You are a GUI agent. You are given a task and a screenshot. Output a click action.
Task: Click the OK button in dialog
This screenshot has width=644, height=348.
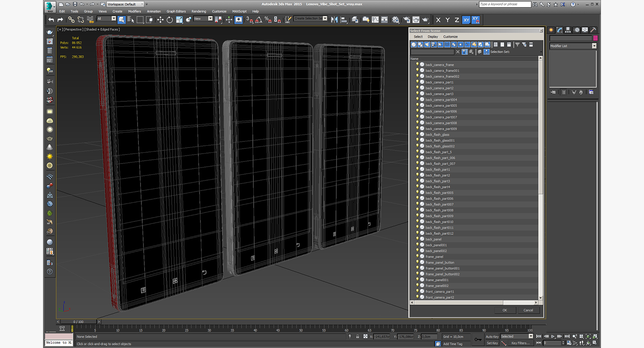tap(505, 310)
